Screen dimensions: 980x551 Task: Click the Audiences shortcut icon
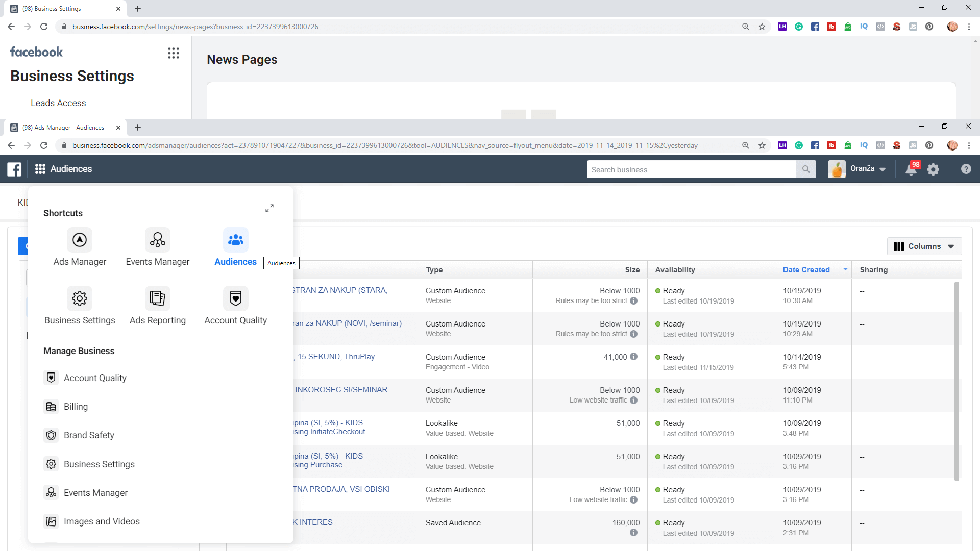point(235,240)
